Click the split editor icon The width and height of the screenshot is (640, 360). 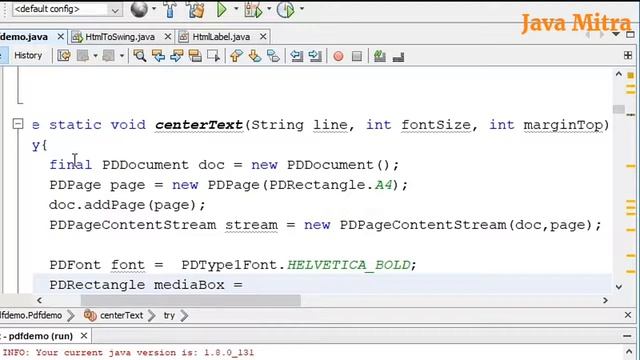628,56
